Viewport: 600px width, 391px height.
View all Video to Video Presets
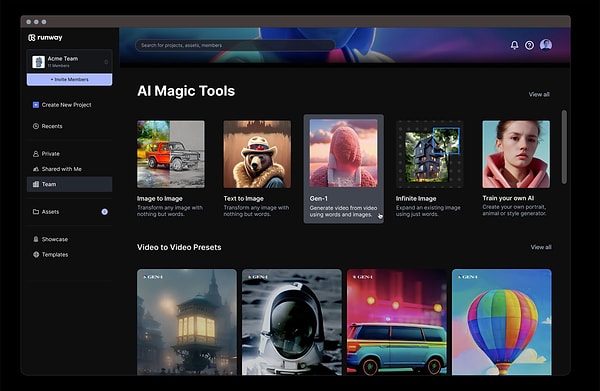541,247
